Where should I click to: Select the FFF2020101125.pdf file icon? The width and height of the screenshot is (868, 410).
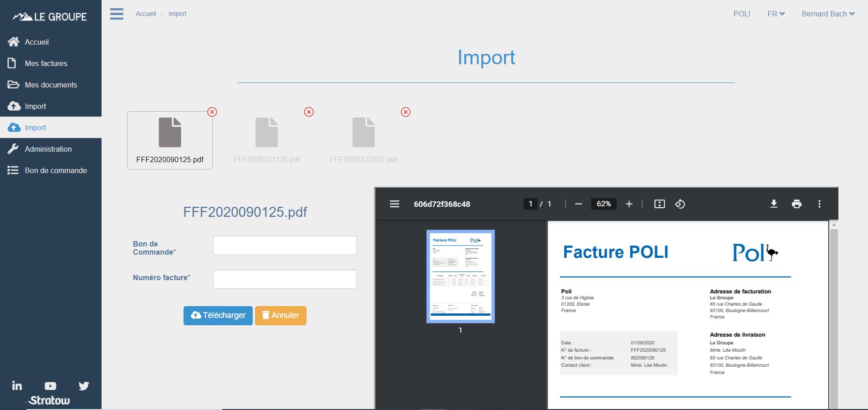[x=267, y=133]
